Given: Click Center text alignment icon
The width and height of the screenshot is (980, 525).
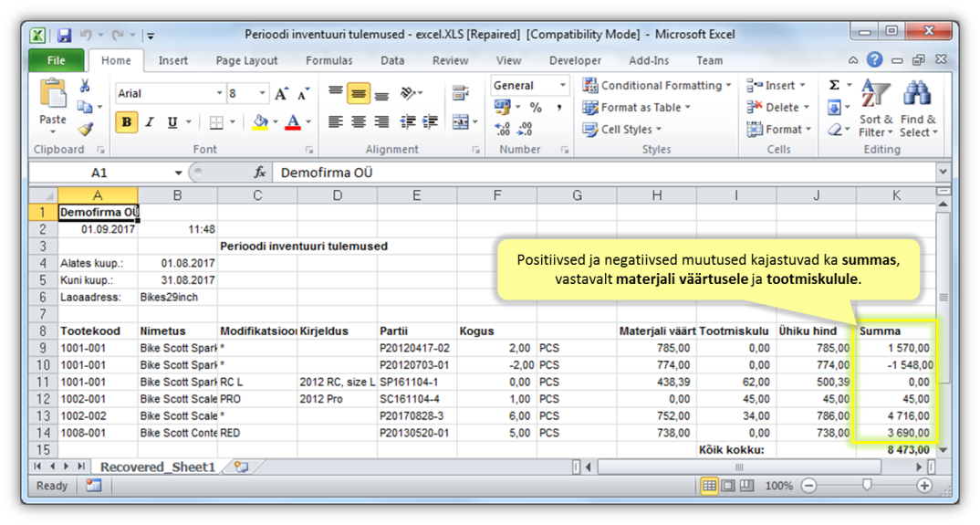Looking at the screenshot, I should (x=359, y=122).
